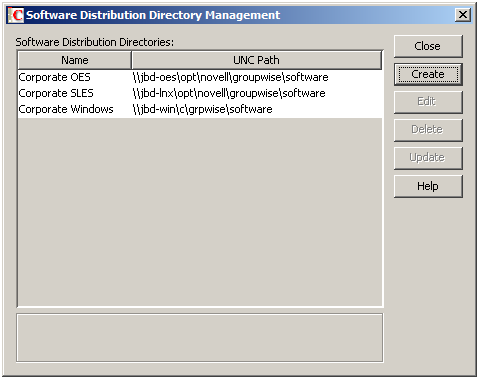This screenshot has width=480, height=379.
Task: Select the Corporate Windows row
Action: 200,109
